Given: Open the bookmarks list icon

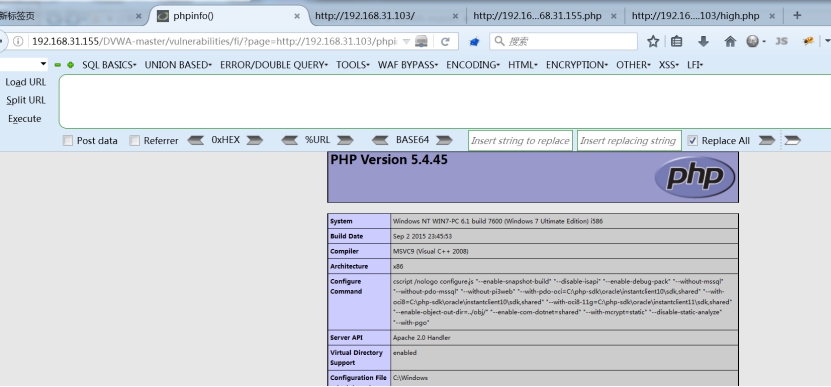Looking at the screenshot, I should 676,41.
